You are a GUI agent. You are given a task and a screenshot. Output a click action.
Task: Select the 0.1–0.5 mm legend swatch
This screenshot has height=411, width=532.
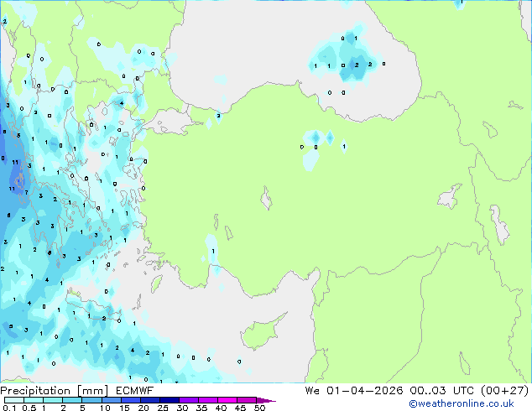[x=14, y=400]
